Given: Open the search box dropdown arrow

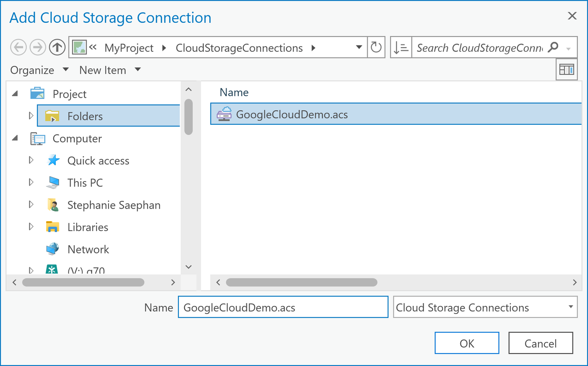Looking at the screenshot, I should click(569, 48).
